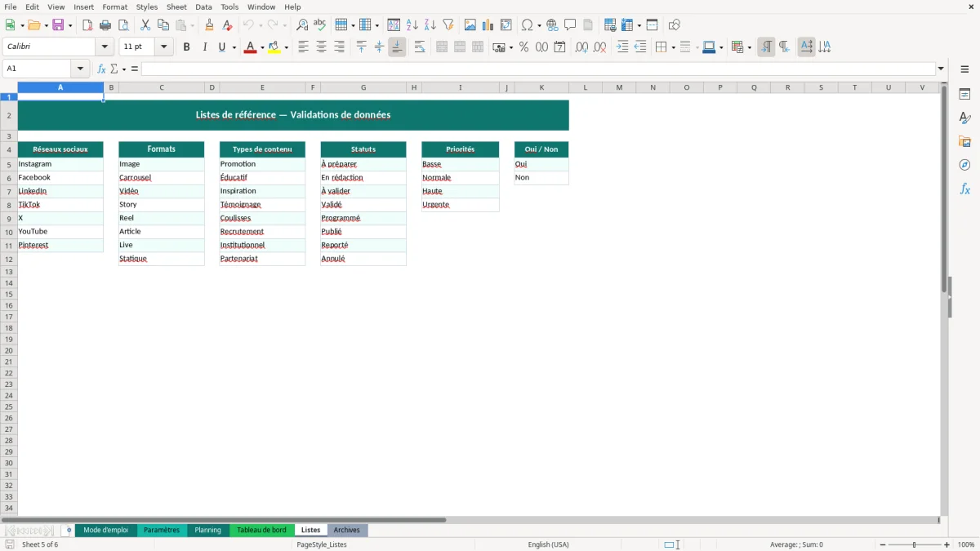Toggle Freeze Rows and Columns

627,25
